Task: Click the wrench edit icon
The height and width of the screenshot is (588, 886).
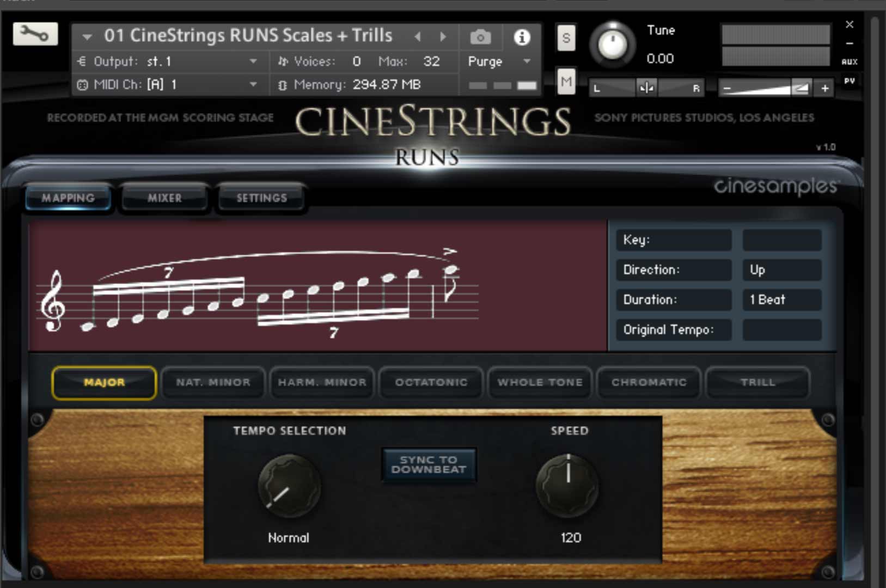Action: click(x=35, y=34)
